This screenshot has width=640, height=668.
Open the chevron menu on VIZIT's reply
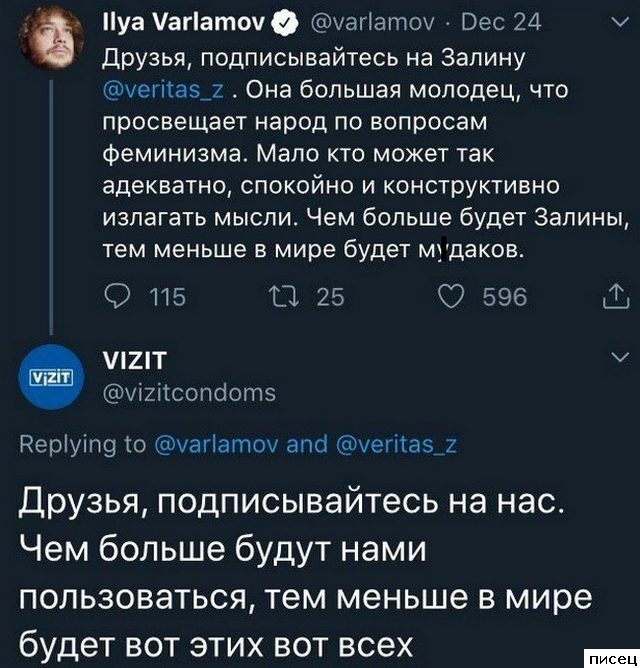coord(617,357)
